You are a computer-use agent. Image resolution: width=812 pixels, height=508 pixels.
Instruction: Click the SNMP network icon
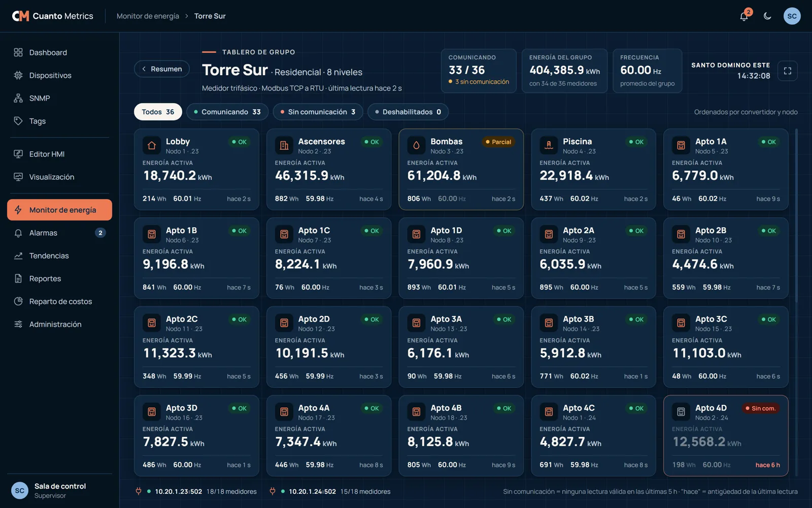coord(18,98)
